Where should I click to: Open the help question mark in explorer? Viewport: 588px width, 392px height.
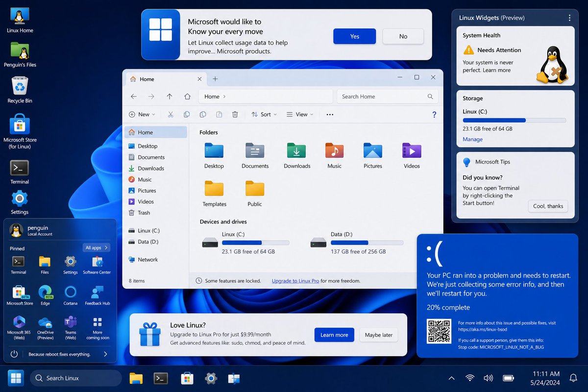coord(434,114)
